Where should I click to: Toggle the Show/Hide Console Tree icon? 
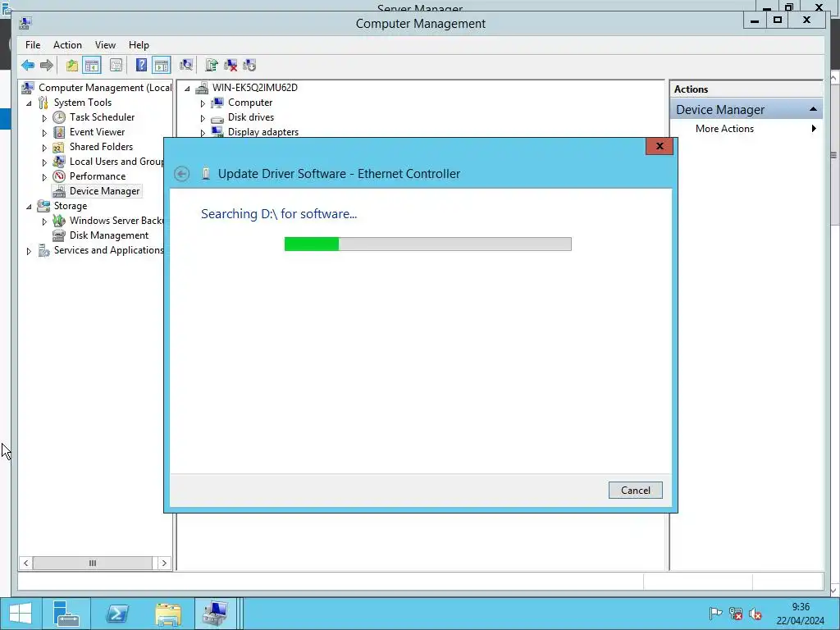[92, 66]
